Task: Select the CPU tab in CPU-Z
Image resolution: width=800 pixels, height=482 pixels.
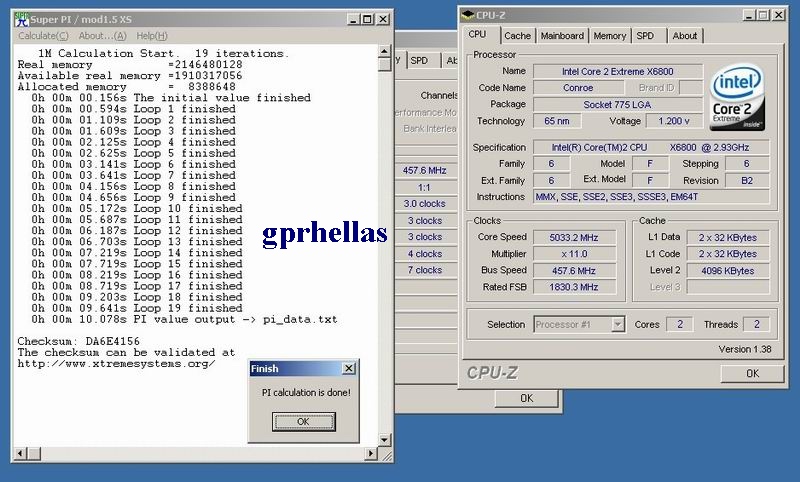Action: tap(478, 34)
